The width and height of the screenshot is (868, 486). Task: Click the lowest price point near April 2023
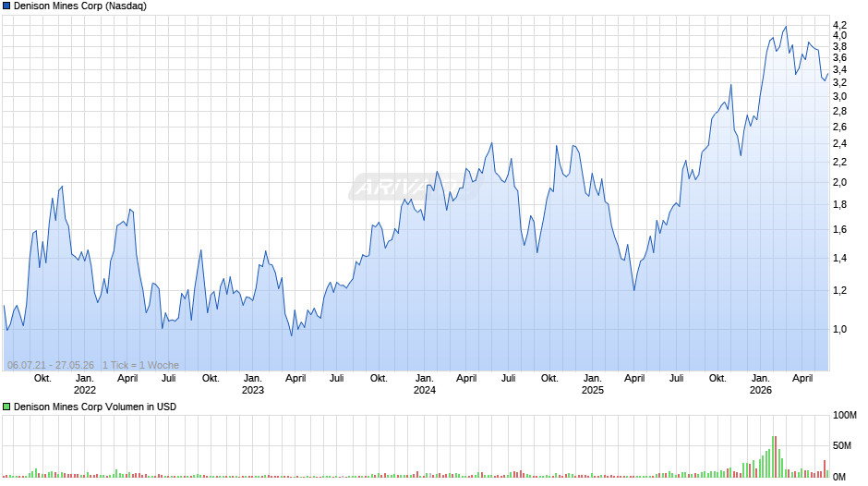coord(292,335)
